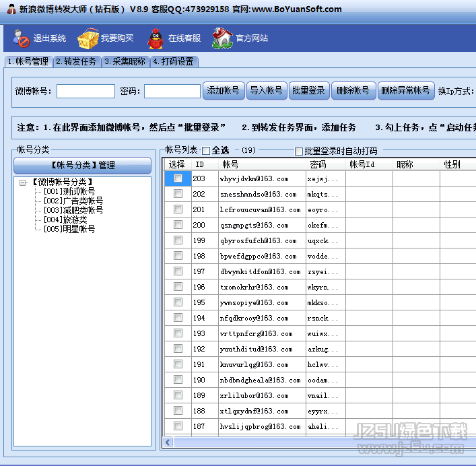Select [003]减肥类帐号 category

[x=73, y=210]
